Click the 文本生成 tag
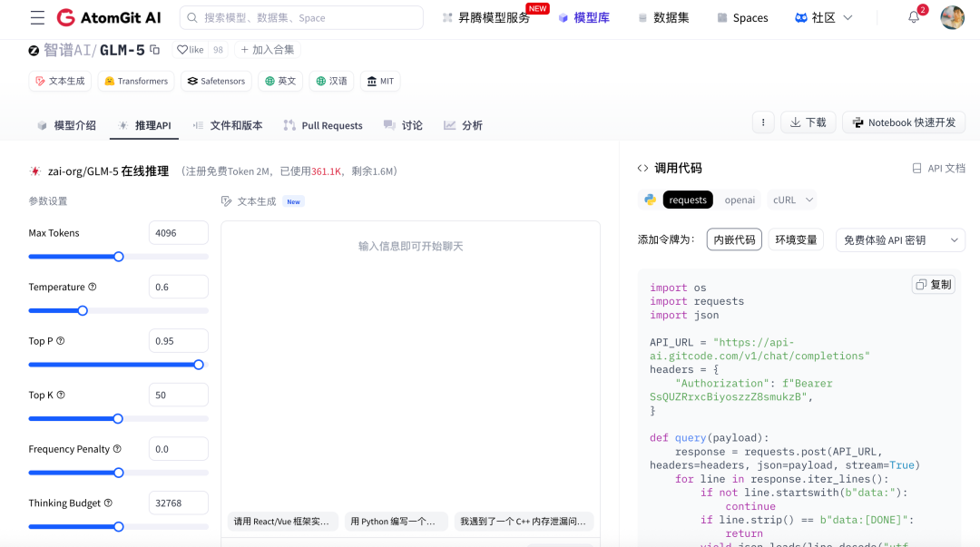Image resolution: width=980 pixels, height=547 pixels. pos(60,82)
